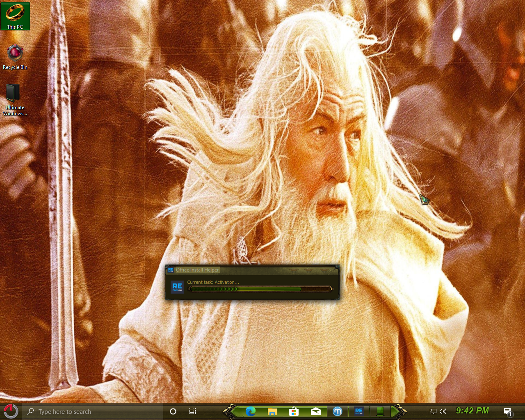Open the 9:42 PM clock flyout

(x=472, y=411)
